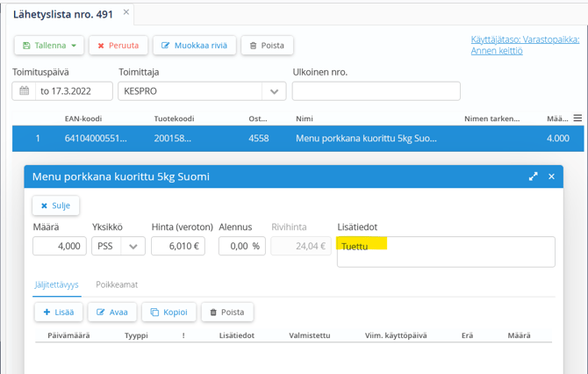
Task: Click Muokkaa riviä button
Action: point(194,46)
